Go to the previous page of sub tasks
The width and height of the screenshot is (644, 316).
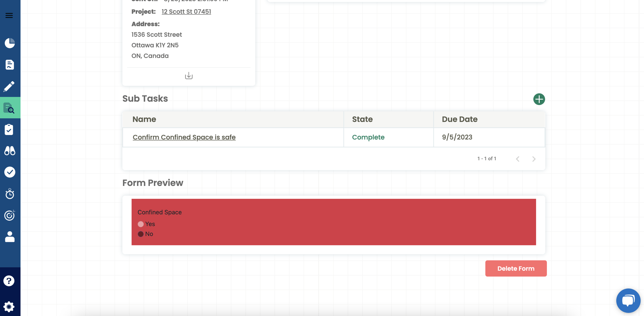pyautogui.click(x=518, y=159)
